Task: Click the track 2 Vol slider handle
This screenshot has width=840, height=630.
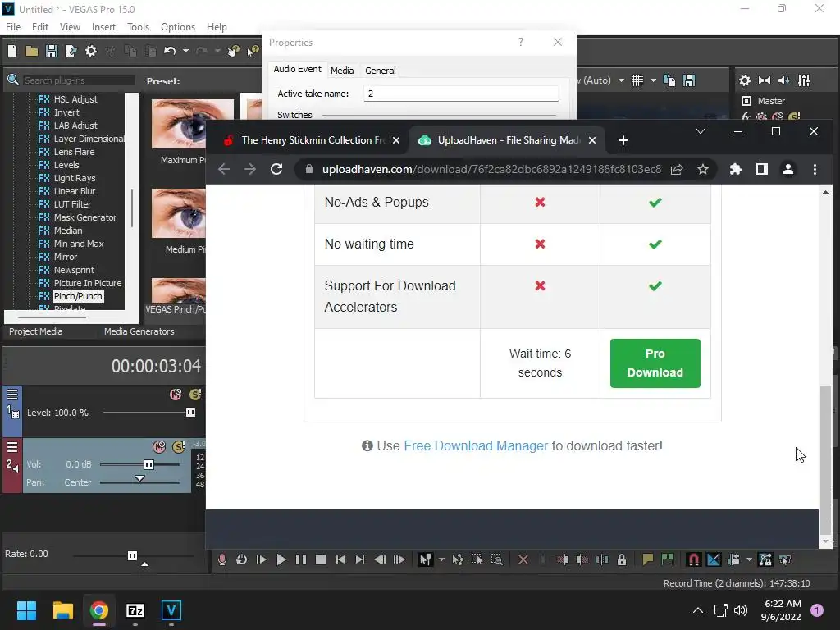Action: (149, 464)
